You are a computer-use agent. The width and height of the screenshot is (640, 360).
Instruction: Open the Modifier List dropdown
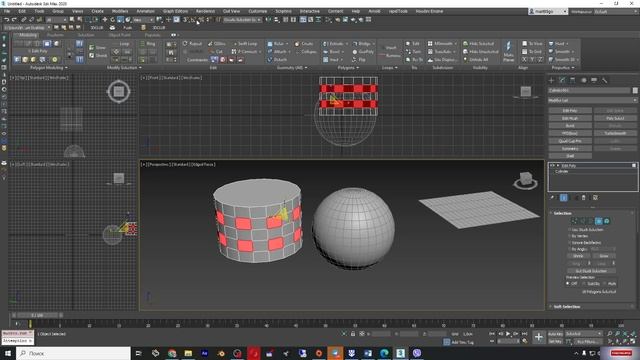pyautogui.click(x=592, y=100)
